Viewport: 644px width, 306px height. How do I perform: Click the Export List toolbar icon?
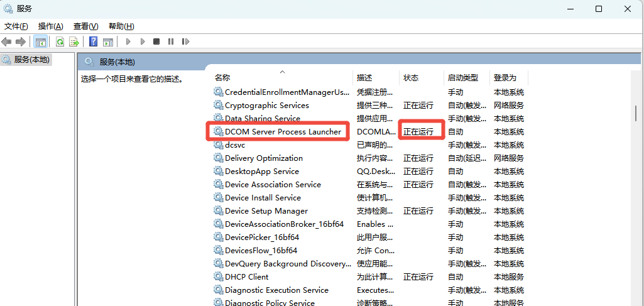74,42
